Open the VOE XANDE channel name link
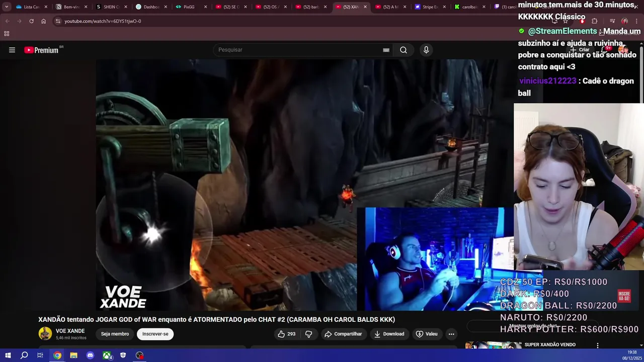Image resolution: width=644 pixels, height=362 pixels. 70,331
